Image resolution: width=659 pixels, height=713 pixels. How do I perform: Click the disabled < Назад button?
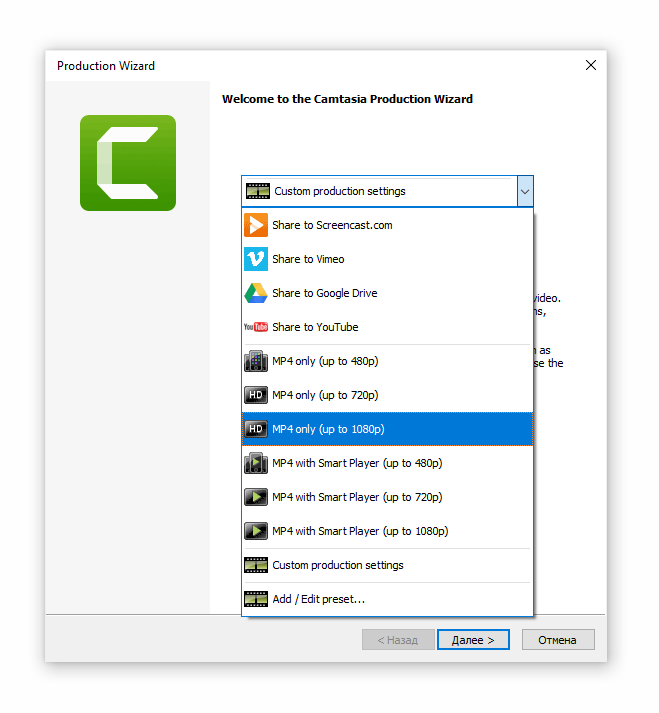[x=398, y=640]
